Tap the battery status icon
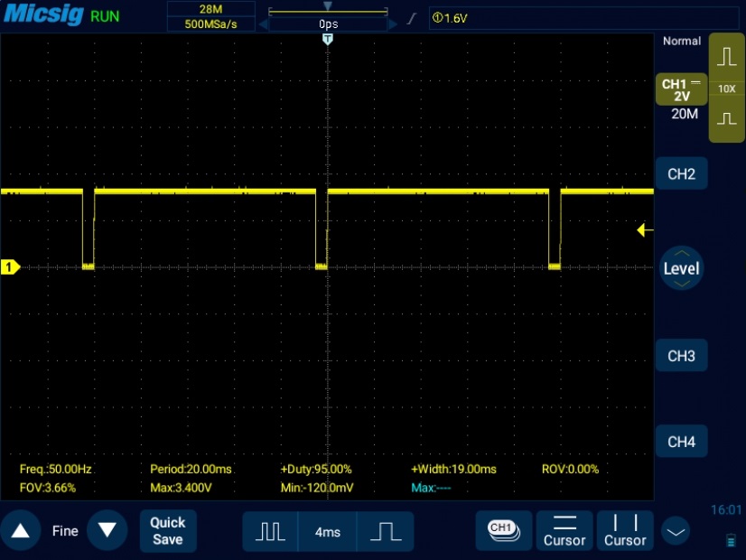 (731, 540)
